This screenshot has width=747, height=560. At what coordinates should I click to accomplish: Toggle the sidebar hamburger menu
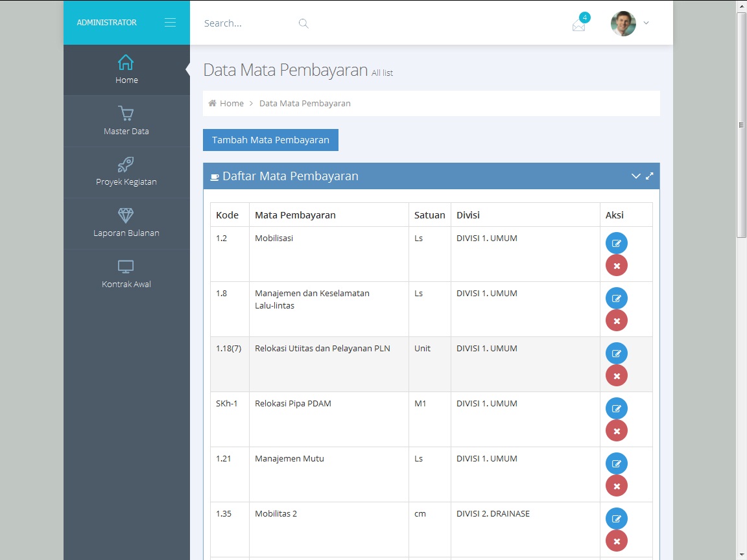click(x=170, y=23)
